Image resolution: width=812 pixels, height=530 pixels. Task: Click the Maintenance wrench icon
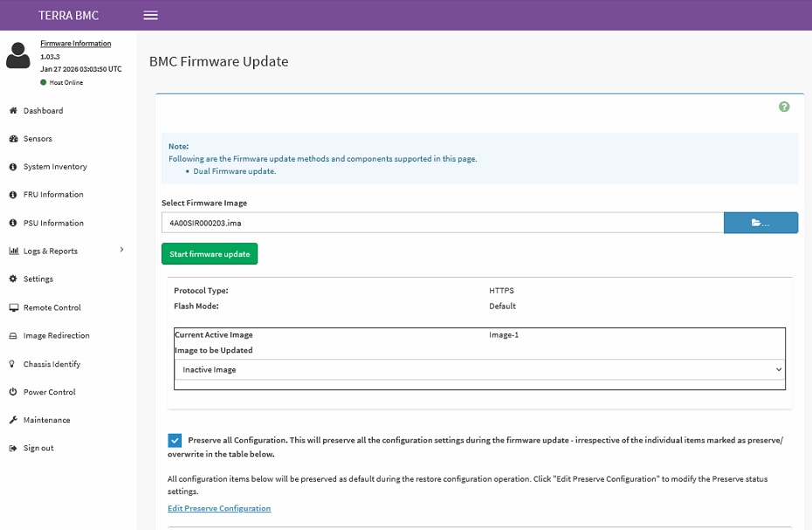point(13,420)
